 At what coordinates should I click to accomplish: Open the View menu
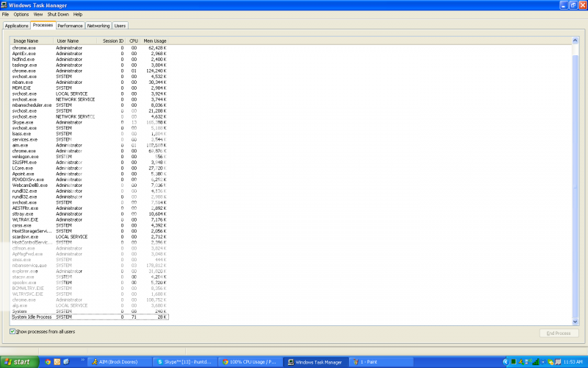(38, 14)
